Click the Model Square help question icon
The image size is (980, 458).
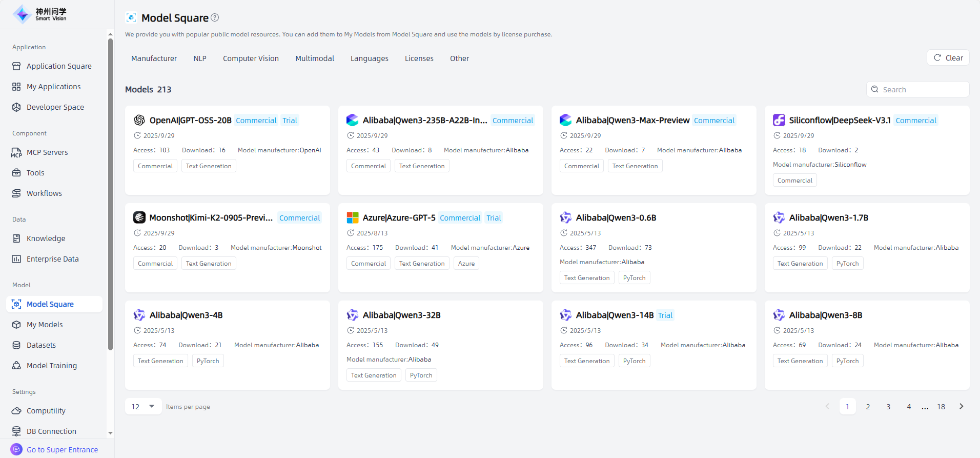(215, 17)
